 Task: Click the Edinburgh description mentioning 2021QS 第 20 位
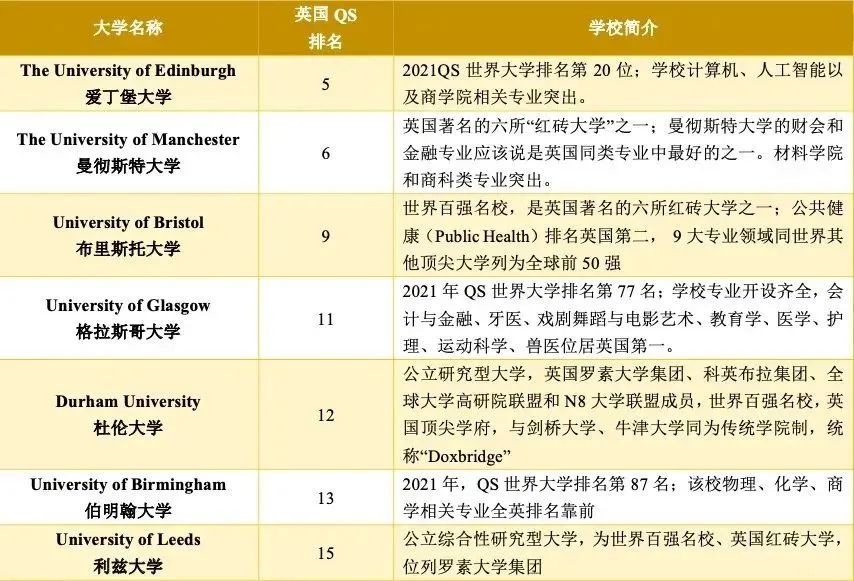pos(622,84)
